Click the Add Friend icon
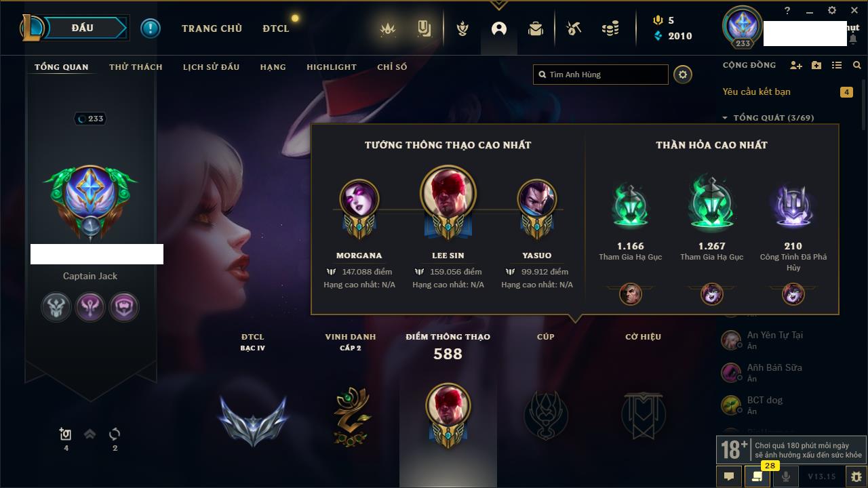Viewport: 868px width, 488px height. coord(796,65)
